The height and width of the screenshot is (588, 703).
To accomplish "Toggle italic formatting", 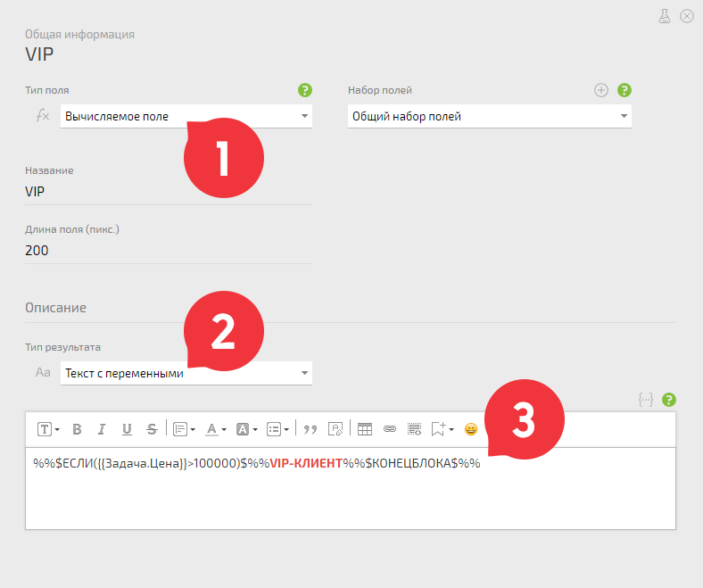I will point(102,429).
